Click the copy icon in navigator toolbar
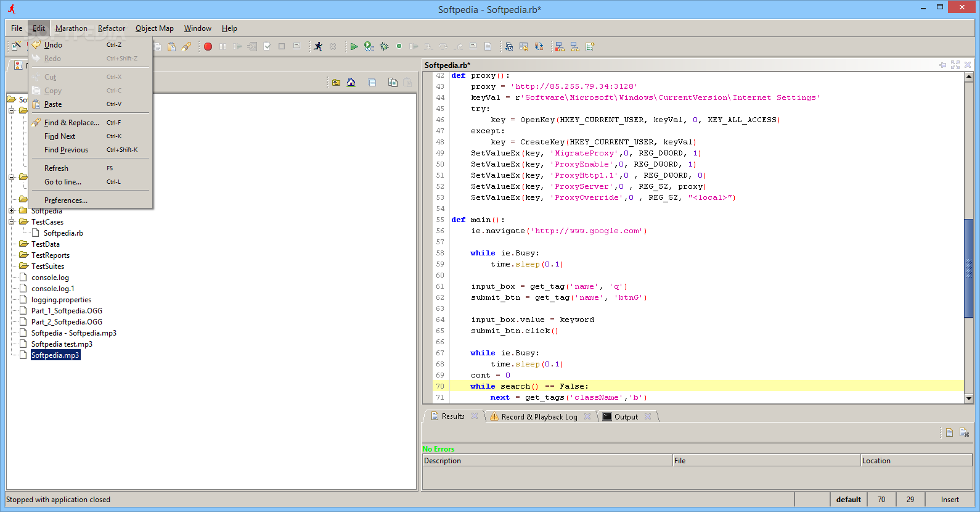The height and width of the screenshot is (512, 980). coord(393,83)
